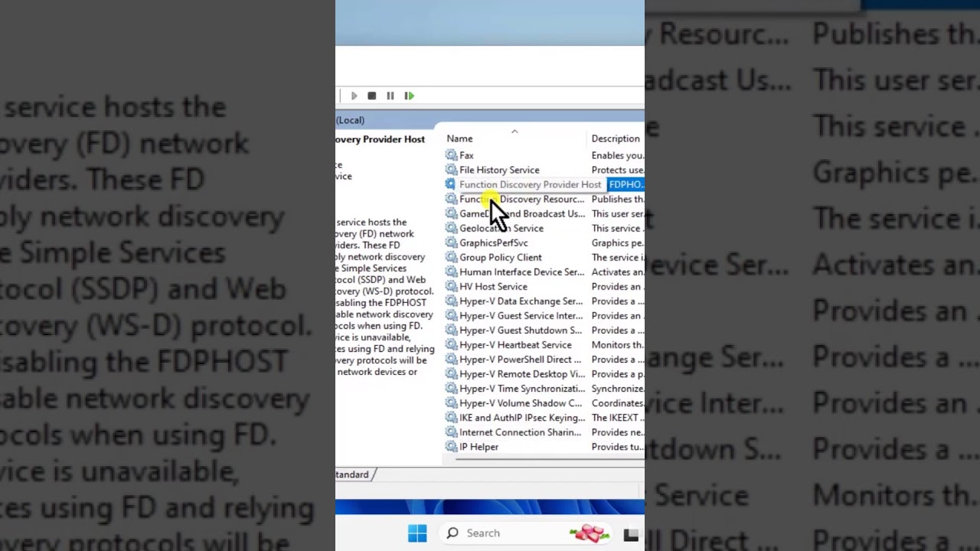Select Hyper-V Heartbeat Service

coord(515,344)
